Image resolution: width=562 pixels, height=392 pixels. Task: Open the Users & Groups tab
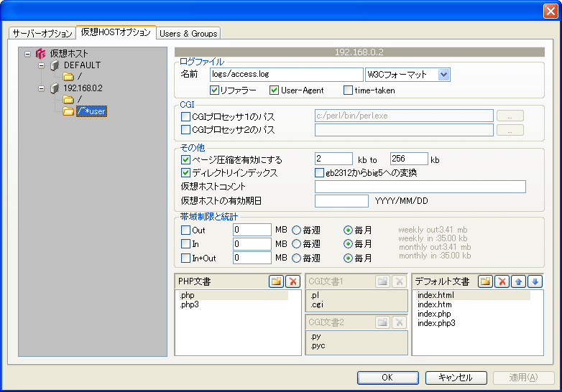coord(188,33)
